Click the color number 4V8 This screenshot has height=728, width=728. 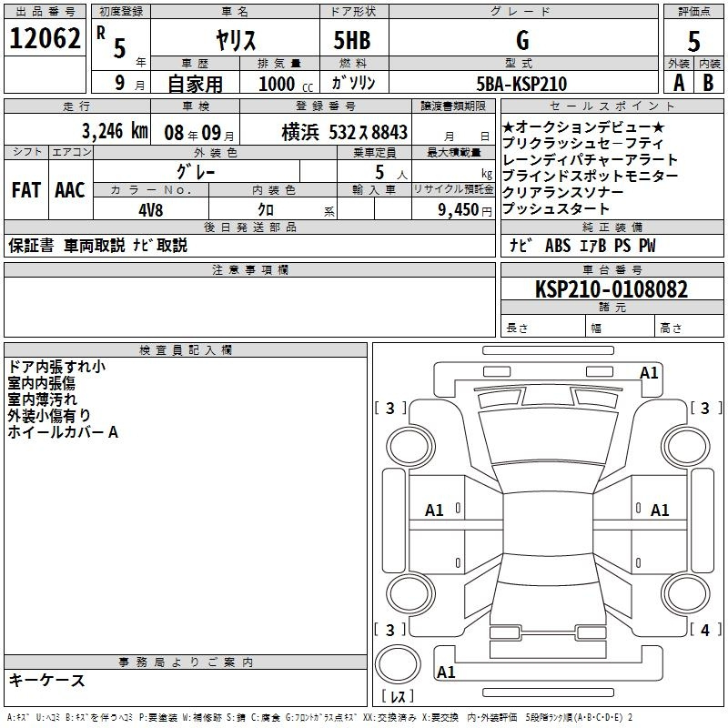click(151, 208)
